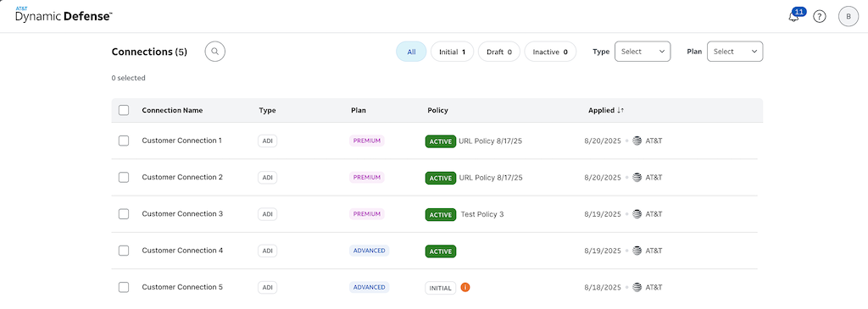Click the AT&T globe icon in Customer Connection 5 row
Viewport: 868px width, 309px height.
tap(637, 287)
